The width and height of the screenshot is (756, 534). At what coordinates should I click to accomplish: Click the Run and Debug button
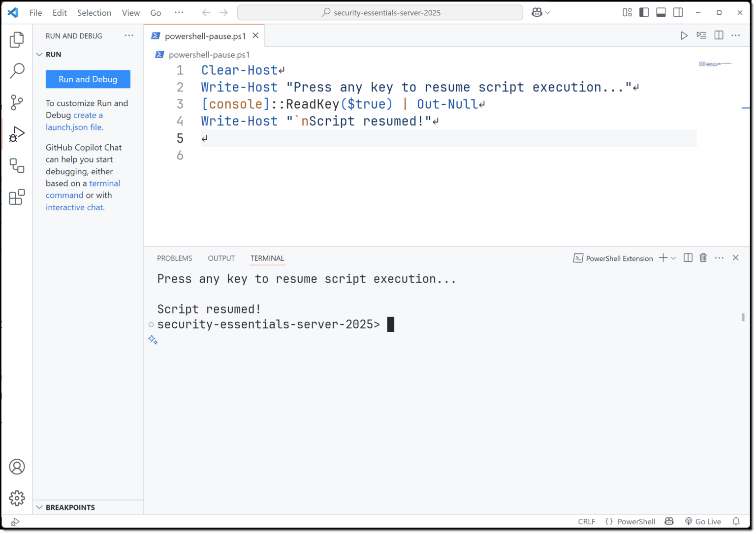click(x=88, y=79)
